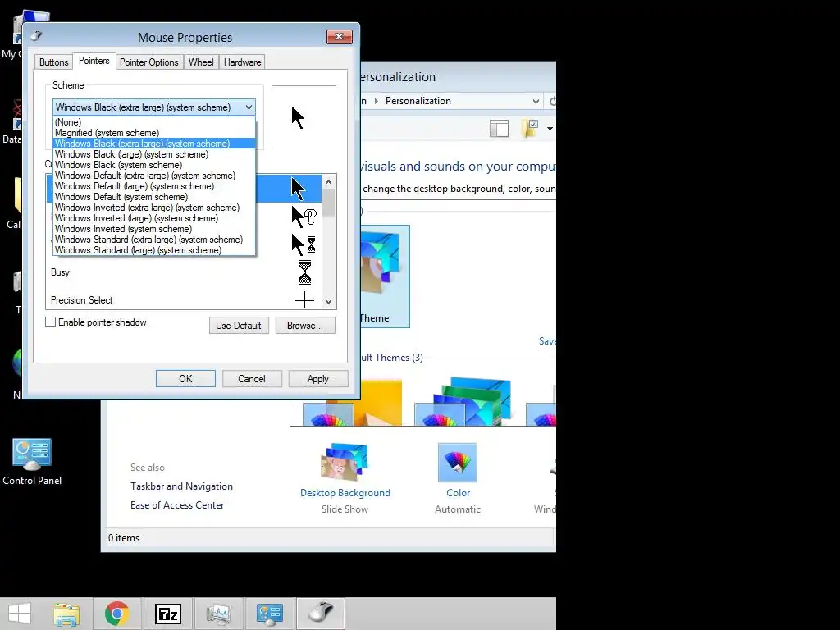
Task: Pick Windows Inverted (system scheme)
Action: [x=154, y=230]
